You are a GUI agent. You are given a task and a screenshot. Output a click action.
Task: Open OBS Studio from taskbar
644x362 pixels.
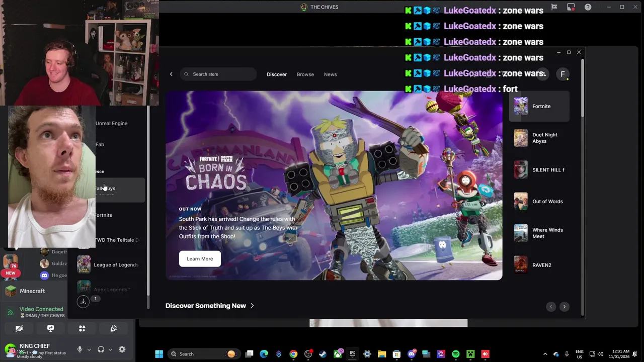[x=308, y=354]
